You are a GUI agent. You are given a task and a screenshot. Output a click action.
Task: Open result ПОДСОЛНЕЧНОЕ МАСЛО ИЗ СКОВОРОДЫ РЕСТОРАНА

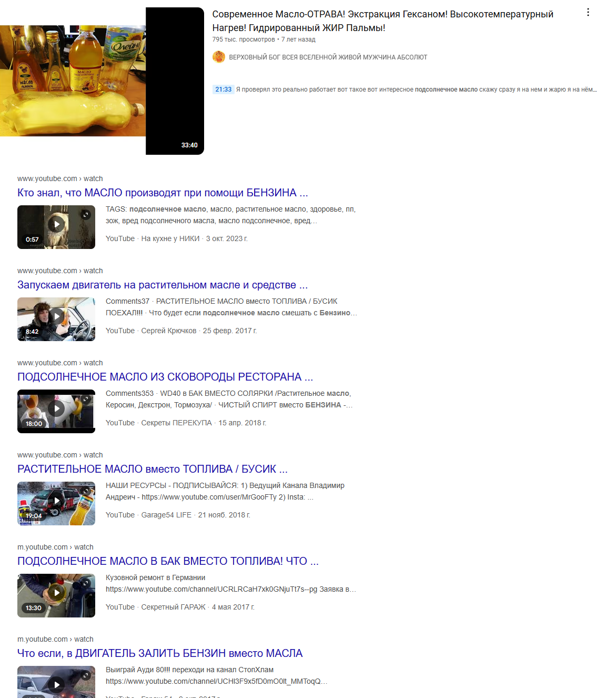(x=165, y=377)
